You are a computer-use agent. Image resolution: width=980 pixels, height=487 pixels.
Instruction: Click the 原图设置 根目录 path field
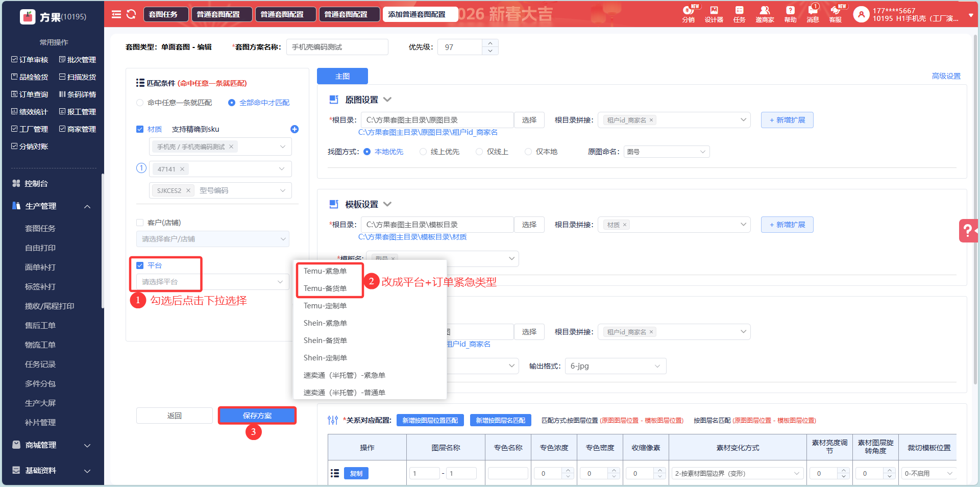(437, 120)
